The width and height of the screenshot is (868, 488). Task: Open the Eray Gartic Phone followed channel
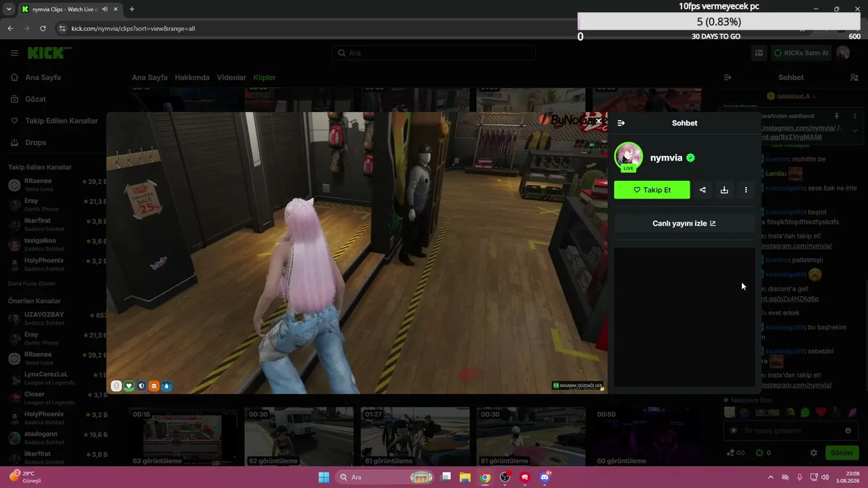[x=56, y=205]
